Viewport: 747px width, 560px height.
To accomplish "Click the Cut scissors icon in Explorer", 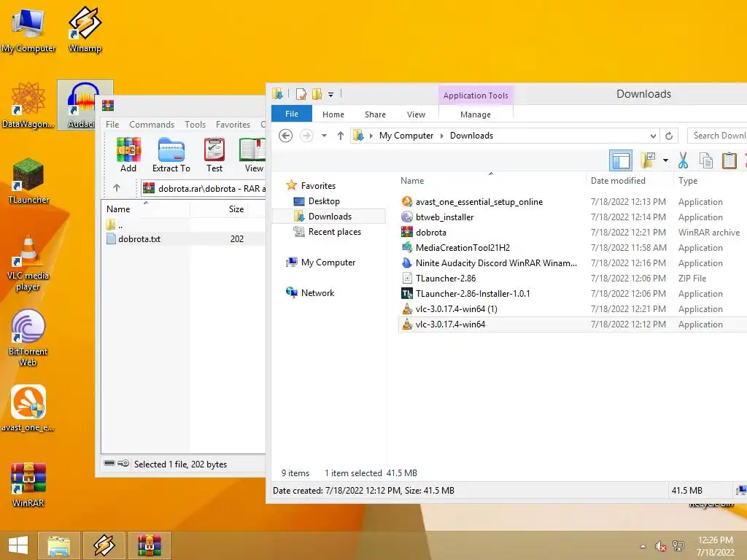I will coord(683,160).
